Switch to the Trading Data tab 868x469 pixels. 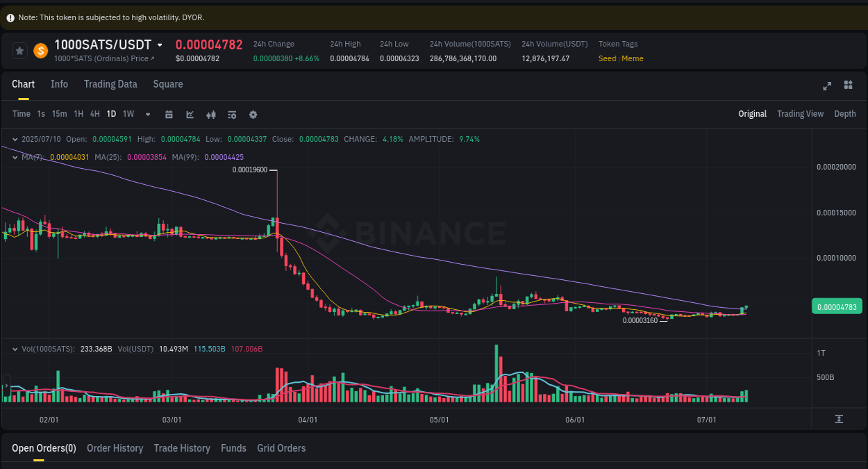[110, 84]
